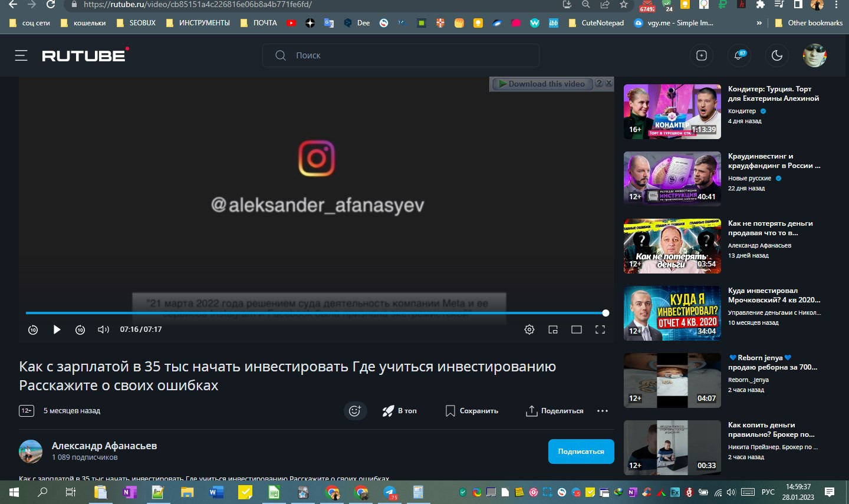The image size is (849, 504).
Task: Reload the page in browser
Action: tap(51, 5)
